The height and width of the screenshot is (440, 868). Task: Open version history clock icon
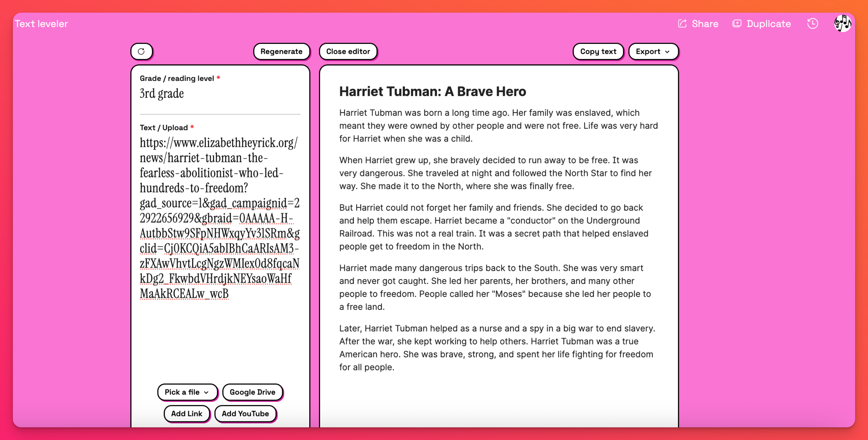pos(812,24)
